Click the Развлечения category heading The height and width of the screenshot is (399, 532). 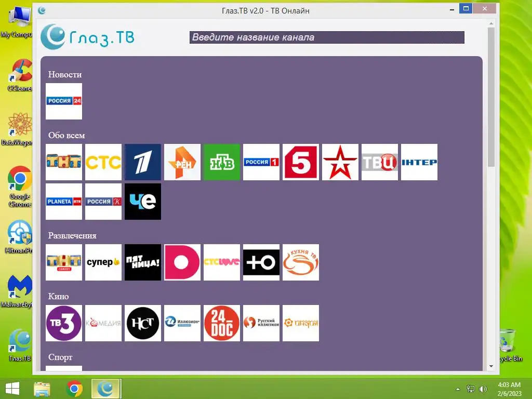pos(72,235)
